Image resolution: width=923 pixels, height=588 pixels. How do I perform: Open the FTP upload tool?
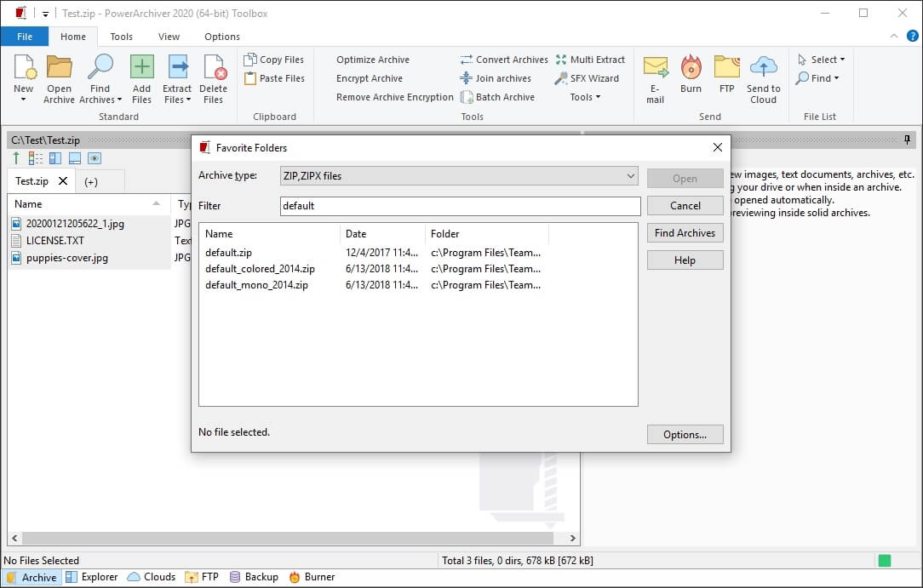pos(726,68)
